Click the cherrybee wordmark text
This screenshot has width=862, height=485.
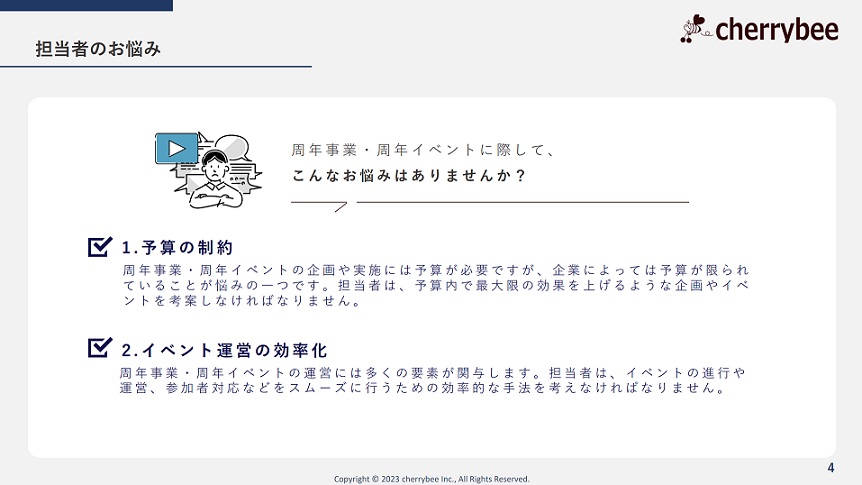click(777, 31)
